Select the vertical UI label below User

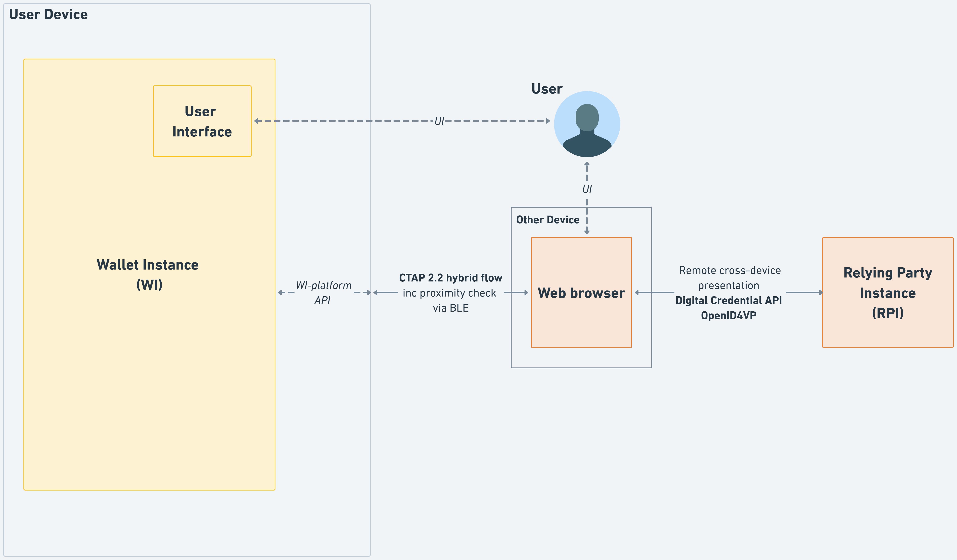[587, 189]
